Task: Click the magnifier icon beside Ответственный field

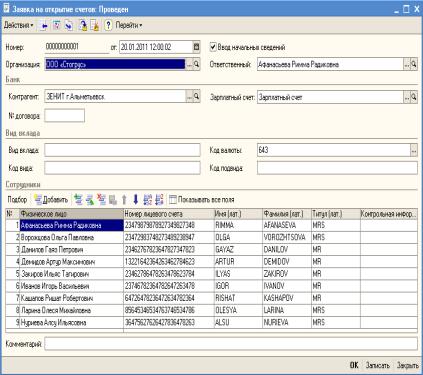Action: [x=414, y=64]
